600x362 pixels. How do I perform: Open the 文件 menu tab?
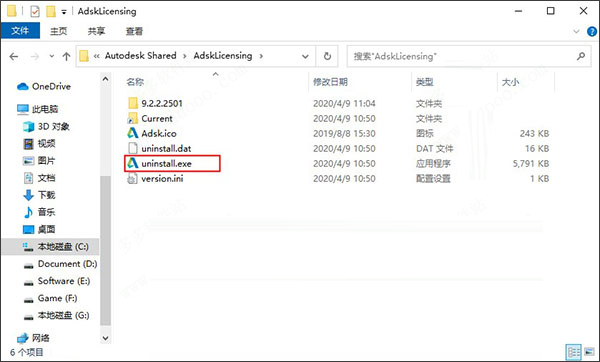tap(20, 31)
